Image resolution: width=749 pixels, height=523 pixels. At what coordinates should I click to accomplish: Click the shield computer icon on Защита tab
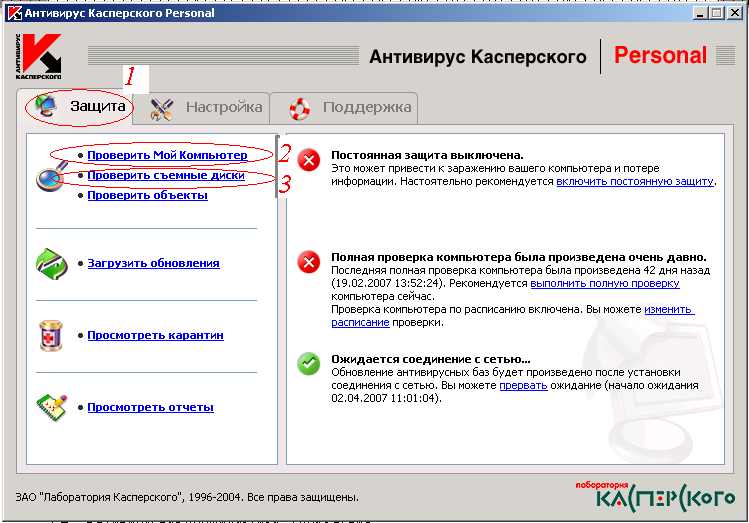[x=46, y=106]
